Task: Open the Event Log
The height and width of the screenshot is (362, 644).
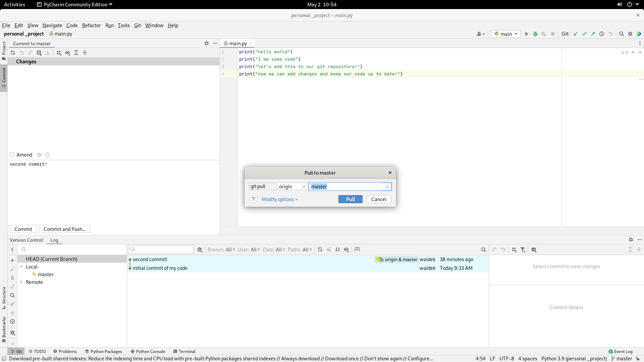Action: click(x=621, y=351)
